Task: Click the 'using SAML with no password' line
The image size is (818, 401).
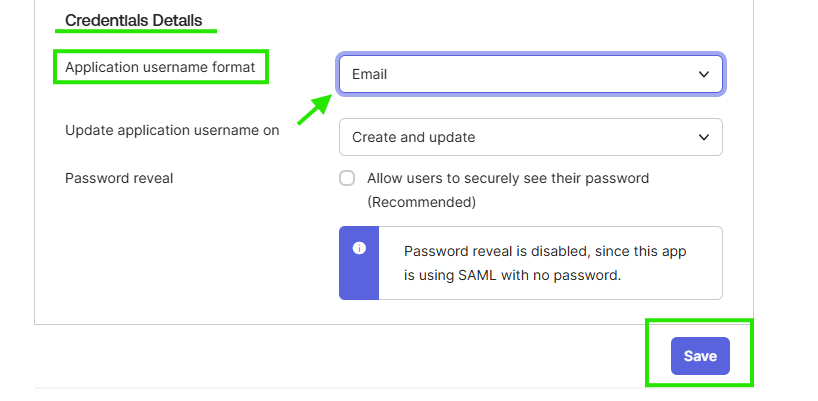Action: point(512,274)
